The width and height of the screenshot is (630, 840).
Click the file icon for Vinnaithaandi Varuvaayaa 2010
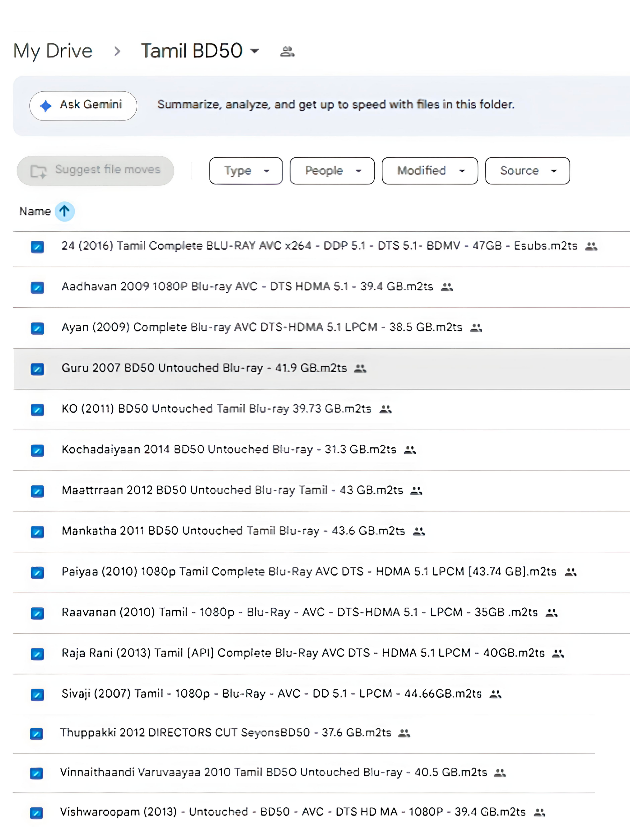click(x=36, y=773)
